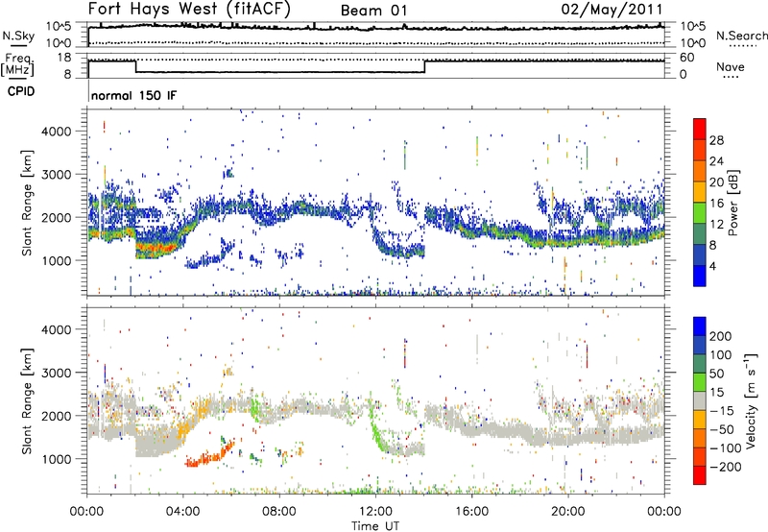Click the '-200' velocity colorbar tick

726,467
